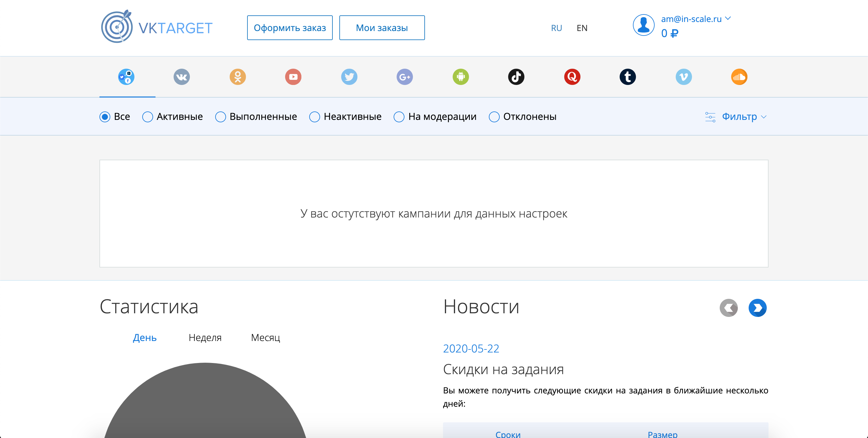This screenshot has height=438, width=868.
Task: Switch statistics to День tab
Action: 145,337
